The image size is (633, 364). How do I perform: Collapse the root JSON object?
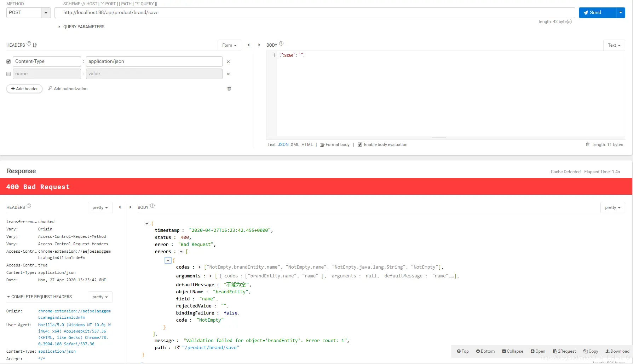[147, 224]
